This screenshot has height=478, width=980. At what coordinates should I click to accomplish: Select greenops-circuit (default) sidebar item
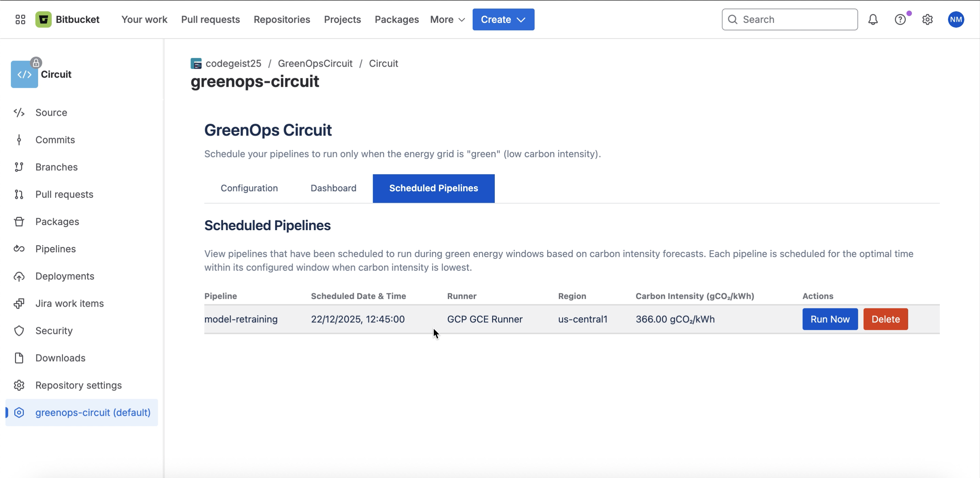93,413
